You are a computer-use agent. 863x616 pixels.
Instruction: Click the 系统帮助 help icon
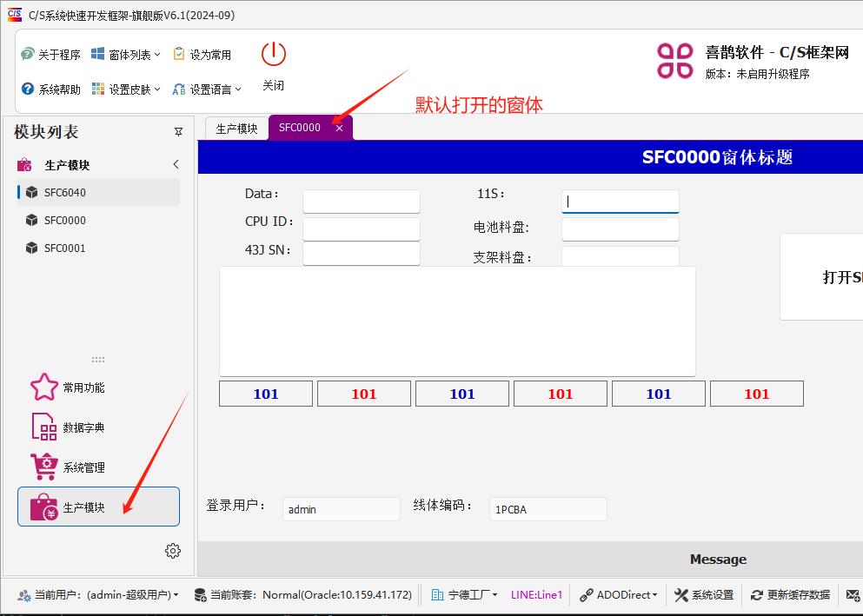(x=28, y=89)
